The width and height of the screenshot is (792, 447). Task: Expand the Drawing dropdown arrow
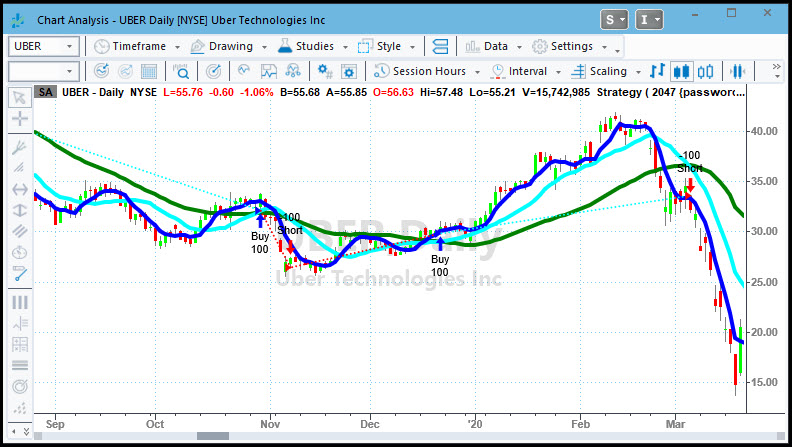click(x=264, y=47)
